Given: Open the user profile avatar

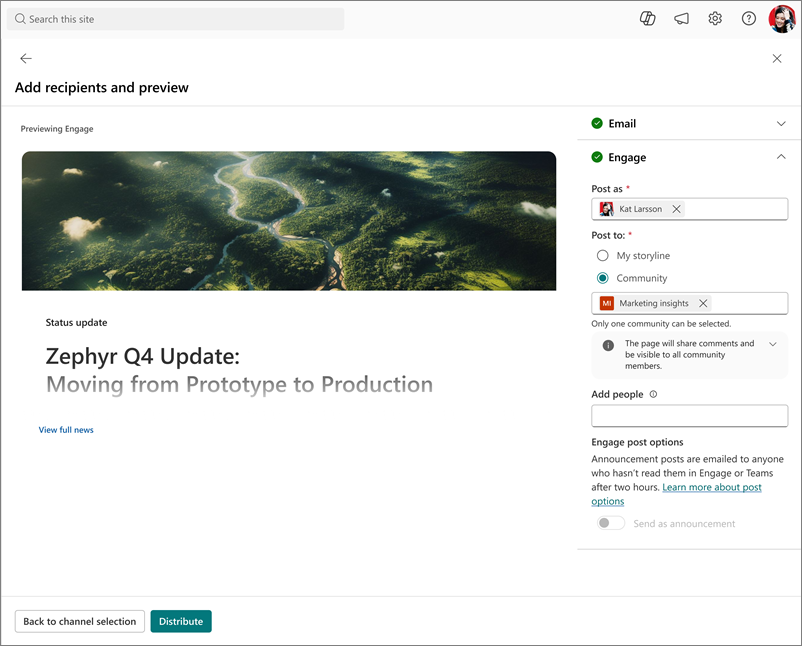Looking at the screenshot, I should click(782, 19).
